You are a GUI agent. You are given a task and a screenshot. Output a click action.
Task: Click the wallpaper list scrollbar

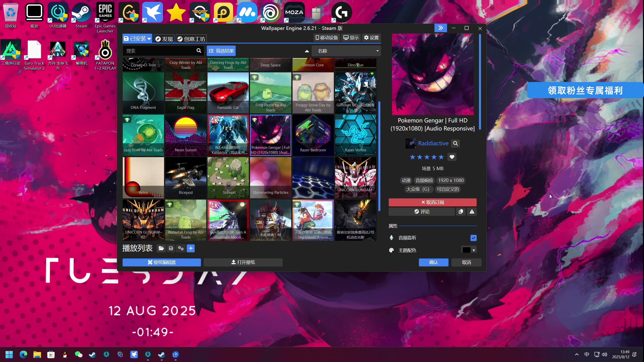click(x=379, y=156)
